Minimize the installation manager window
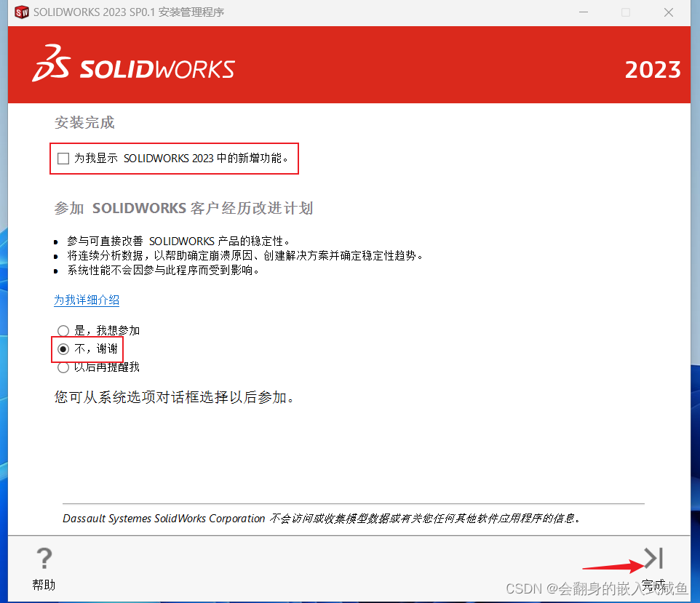Viewport: 700px width, 603px height. [x=584, y=12]
